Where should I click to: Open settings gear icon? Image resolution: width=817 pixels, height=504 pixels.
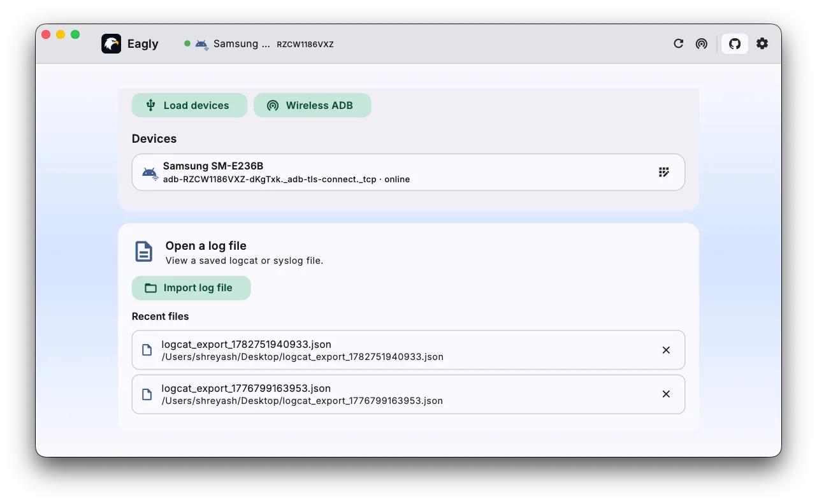[762, 43]
